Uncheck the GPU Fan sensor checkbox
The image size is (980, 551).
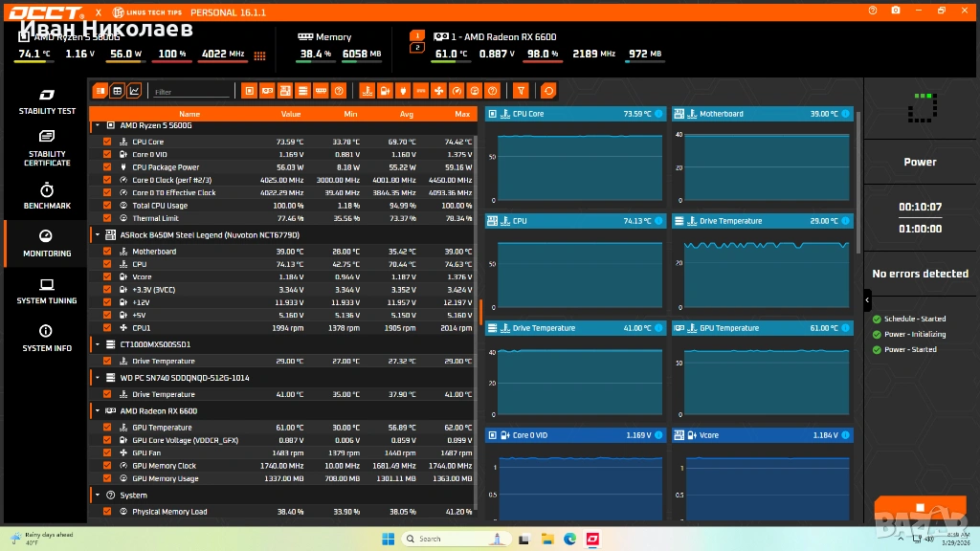[107, 453]
